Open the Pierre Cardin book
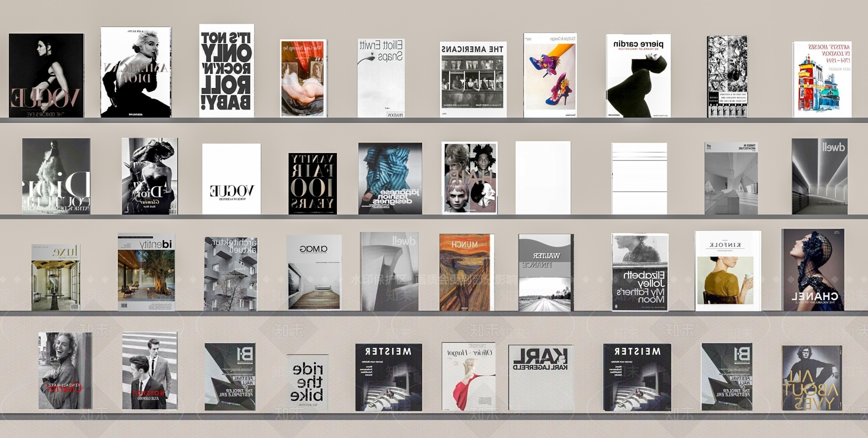868x438 pixels. (x=638, y=76)
